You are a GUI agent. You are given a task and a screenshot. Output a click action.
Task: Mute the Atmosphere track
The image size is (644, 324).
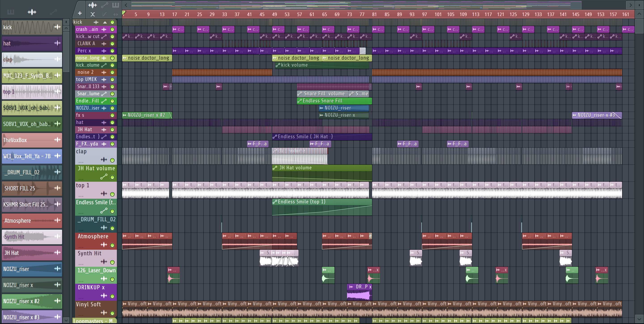pyautogui.click(x=112, y=245)
